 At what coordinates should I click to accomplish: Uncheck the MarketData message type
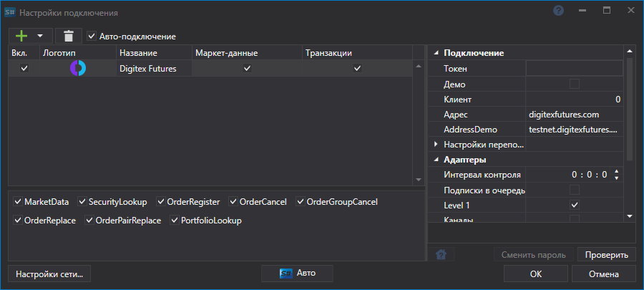[x=18, y=202]
